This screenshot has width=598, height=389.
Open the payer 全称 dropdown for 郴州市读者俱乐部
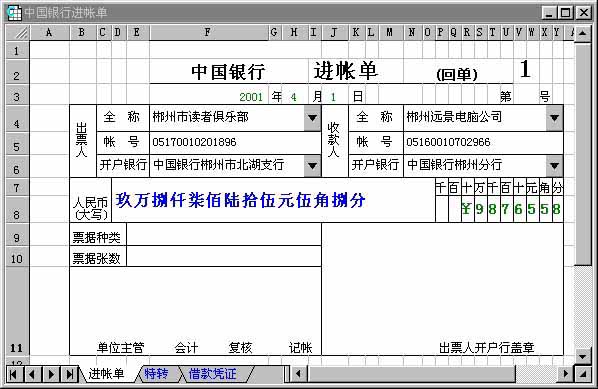pyautogui.click(x=312, y=118)
